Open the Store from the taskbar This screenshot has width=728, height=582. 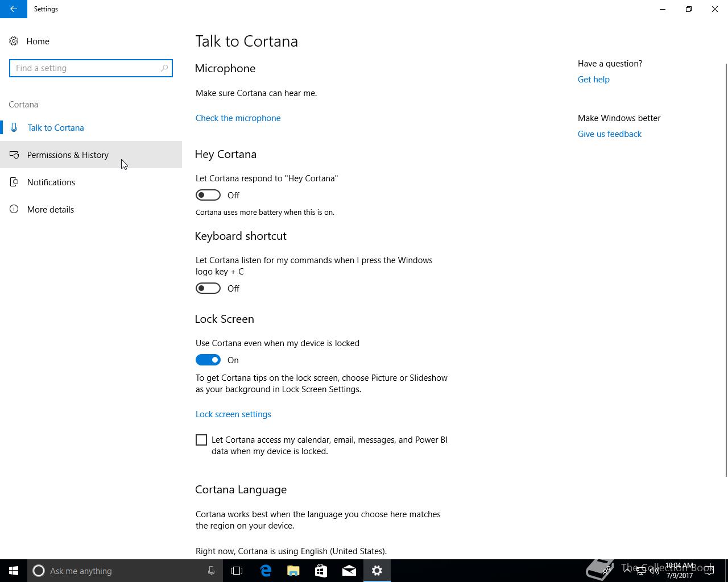coord(321,571)
